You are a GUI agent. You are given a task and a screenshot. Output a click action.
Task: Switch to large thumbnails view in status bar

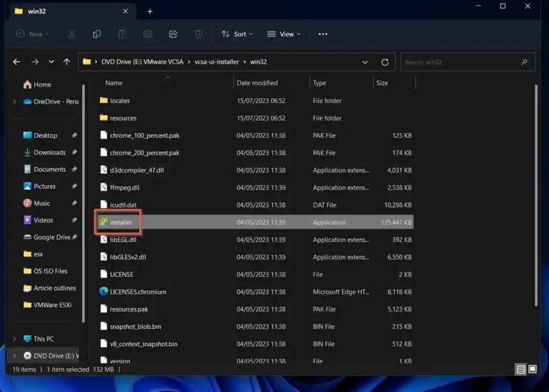532,369
